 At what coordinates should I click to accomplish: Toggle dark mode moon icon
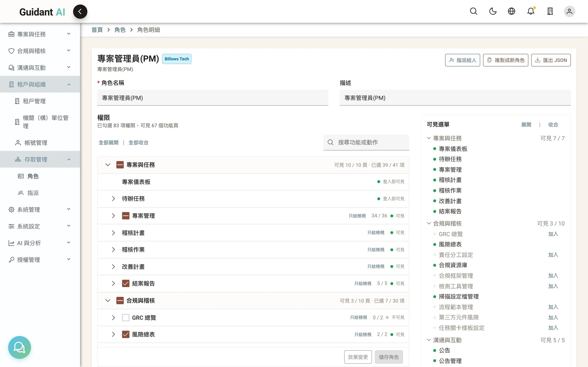click(493, 11)
